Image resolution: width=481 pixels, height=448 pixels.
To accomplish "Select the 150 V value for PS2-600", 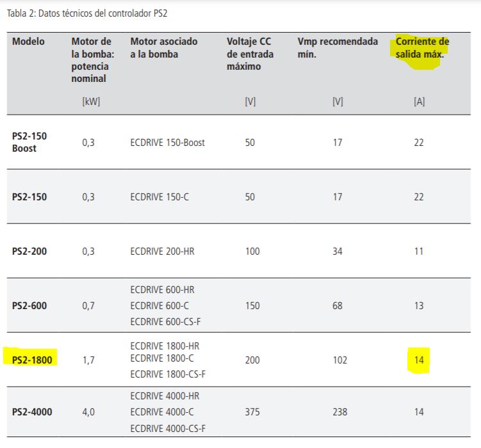I will [x=252, y=305].
